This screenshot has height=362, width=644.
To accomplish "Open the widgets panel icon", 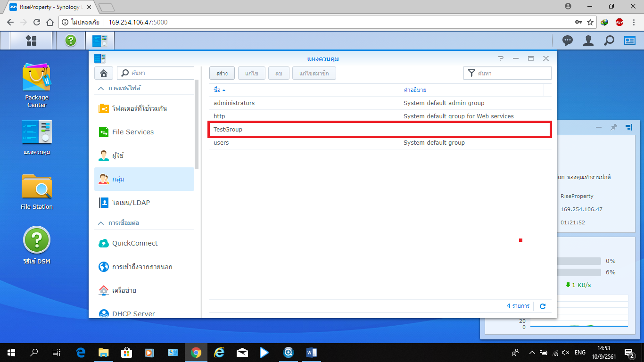I will (630, 41).
